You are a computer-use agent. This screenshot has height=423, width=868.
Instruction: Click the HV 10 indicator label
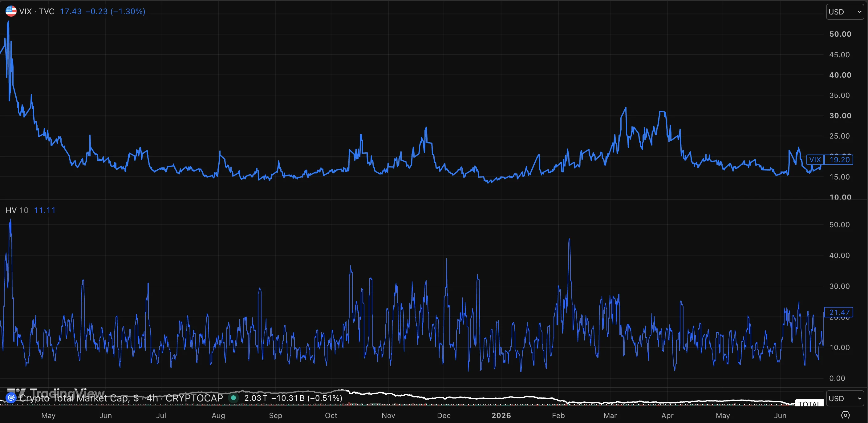tap(17, 210)
